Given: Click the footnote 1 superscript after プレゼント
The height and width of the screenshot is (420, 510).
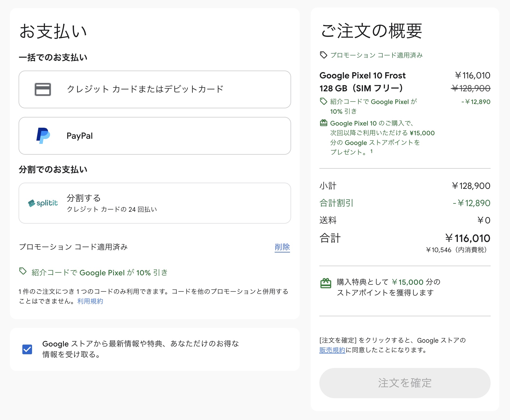Looking at the screenshot, I should (372, 151).
